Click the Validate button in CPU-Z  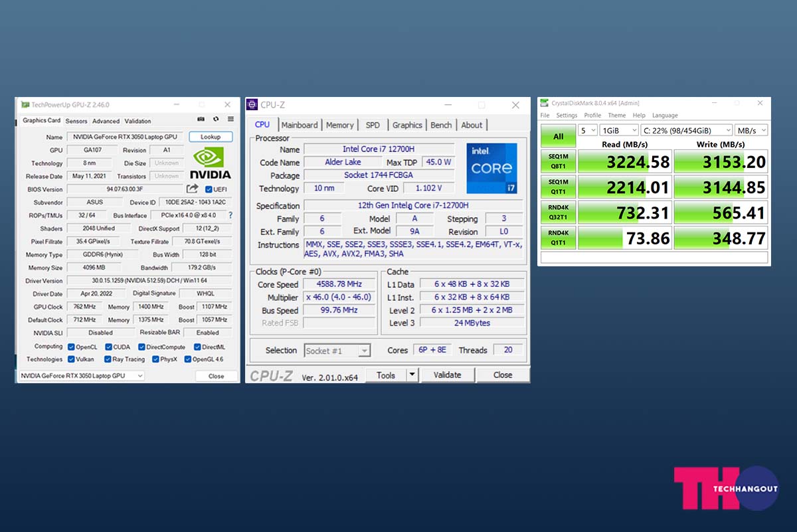448,375
